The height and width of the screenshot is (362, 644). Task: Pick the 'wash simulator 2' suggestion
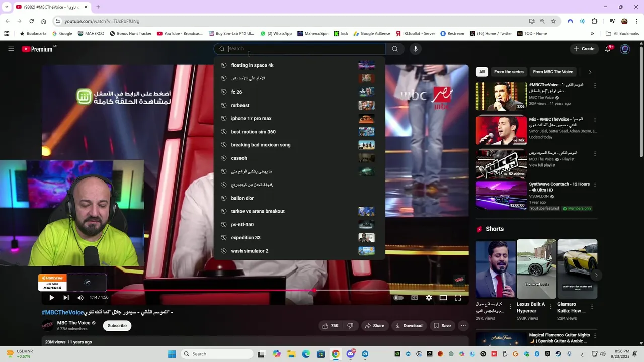pyautogui.click(x=299, y=251)
